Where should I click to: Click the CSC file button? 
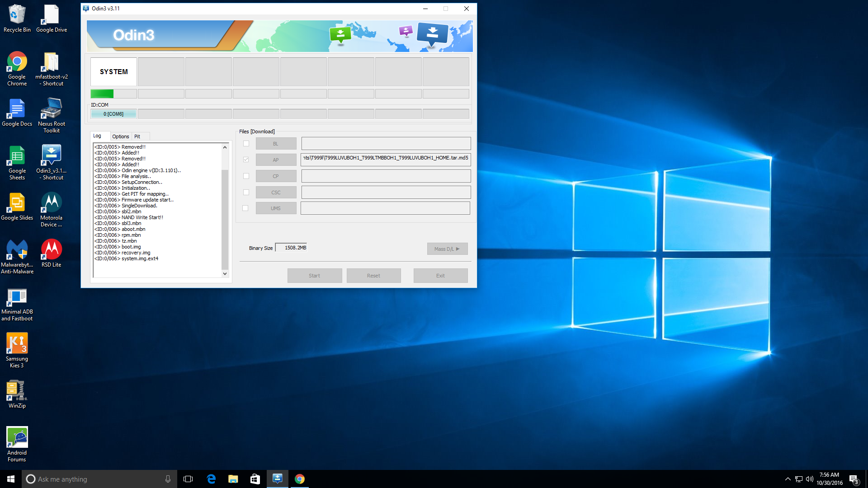[276, 192]
